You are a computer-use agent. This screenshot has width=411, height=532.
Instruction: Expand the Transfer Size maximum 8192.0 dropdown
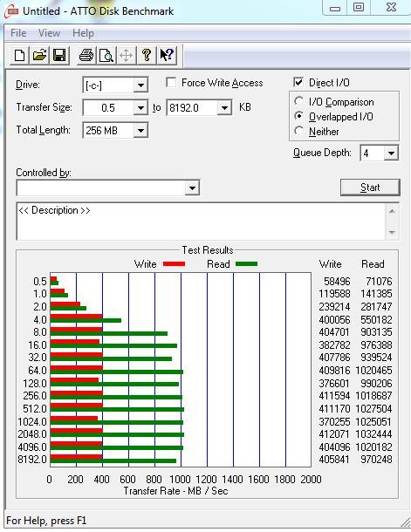(224, 108)
